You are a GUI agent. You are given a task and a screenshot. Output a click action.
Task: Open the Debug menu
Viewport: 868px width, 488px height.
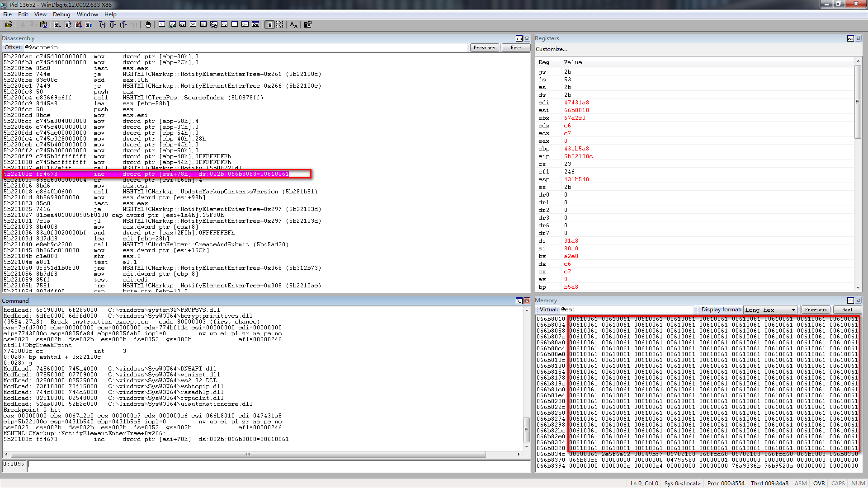61,14
